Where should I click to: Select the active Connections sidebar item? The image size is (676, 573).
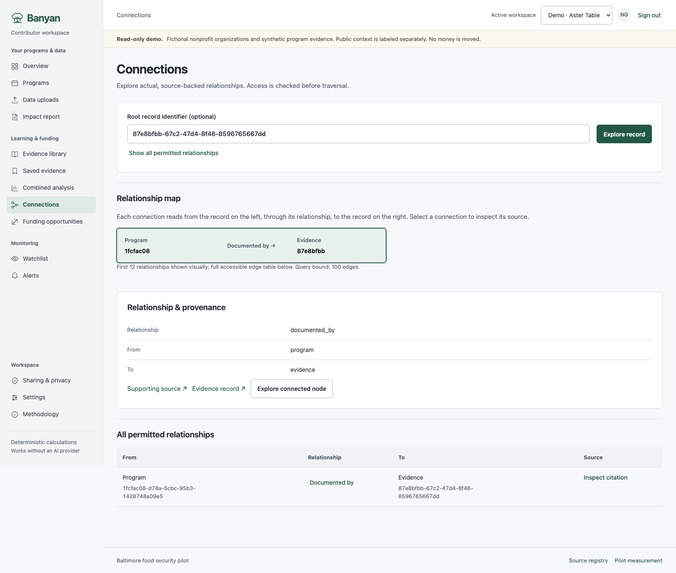coord(51,204)
